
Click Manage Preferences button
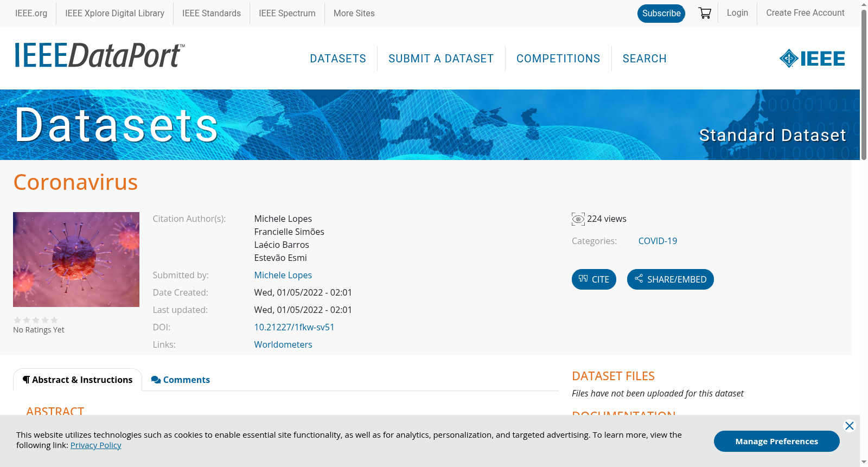point(777,441)
